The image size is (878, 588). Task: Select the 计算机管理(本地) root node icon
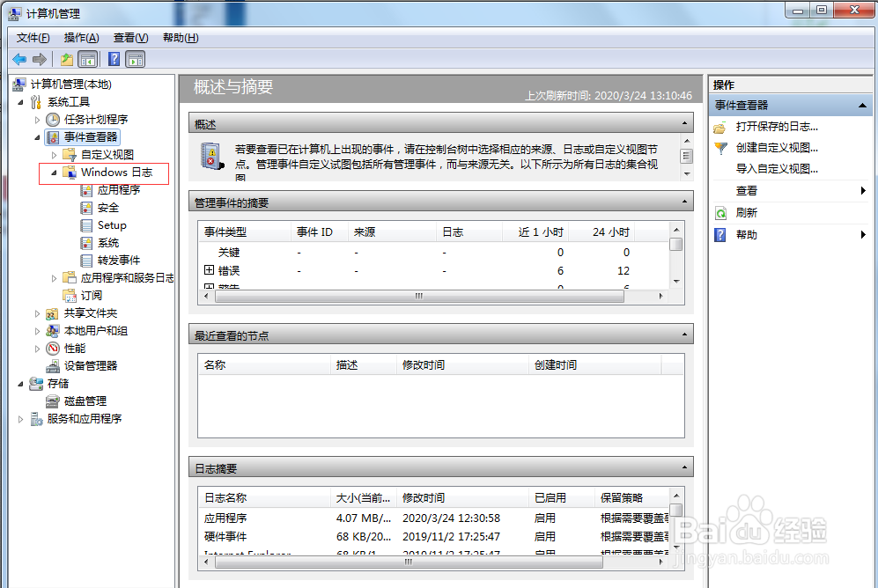tap(19, 85)
